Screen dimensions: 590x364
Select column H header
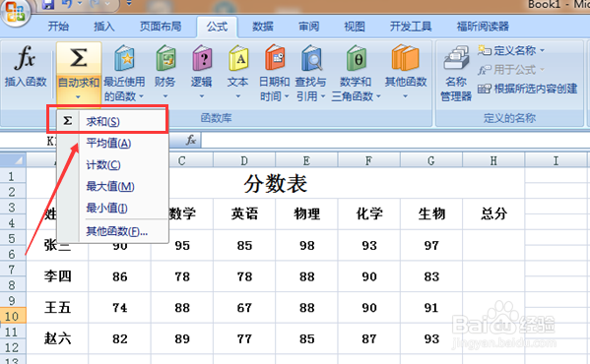point(493,160)
